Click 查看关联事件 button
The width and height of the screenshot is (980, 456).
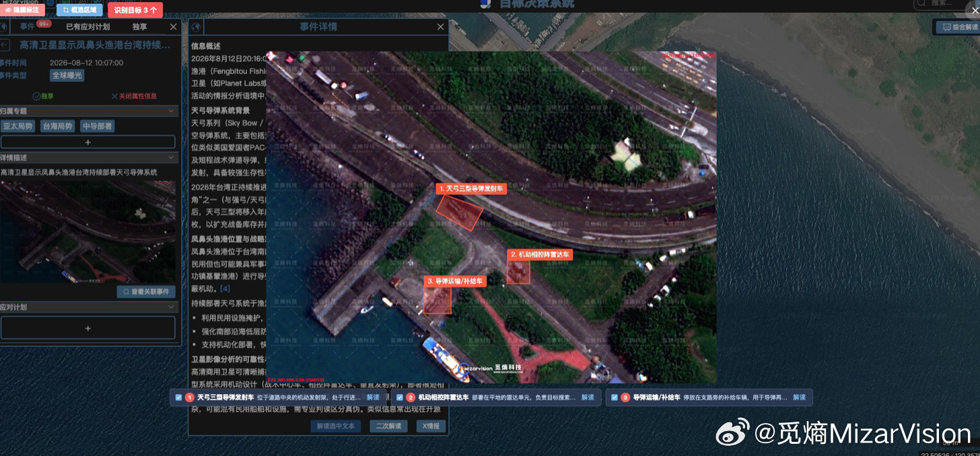146,292
